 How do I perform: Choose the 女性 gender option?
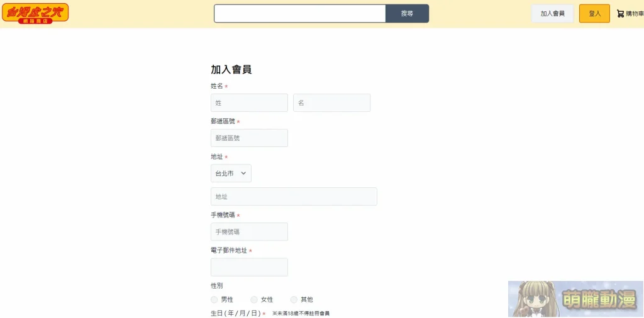tap(254, 300)
